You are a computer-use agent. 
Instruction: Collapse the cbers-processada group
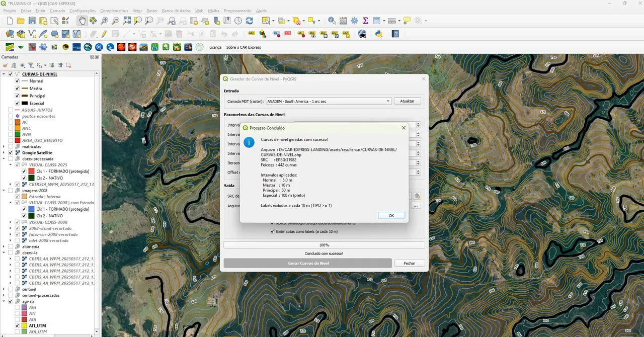pos(4,158)
